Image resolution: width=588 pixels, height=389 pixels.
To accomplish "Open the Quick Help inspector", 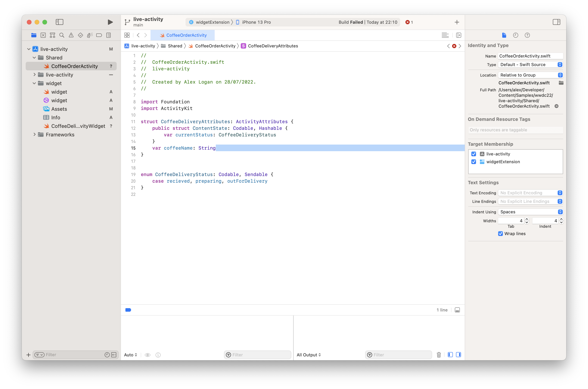I will 527,35.
